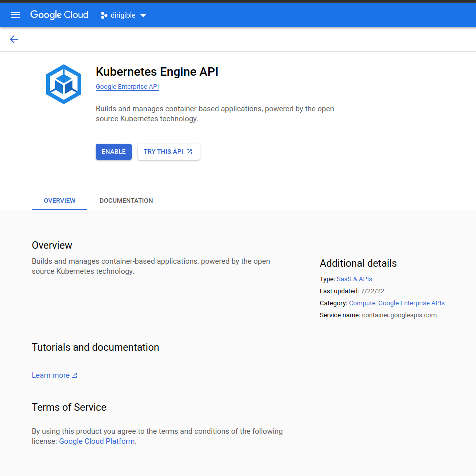Click the project selector dropdown arrow
Viewport: 476px width, 476px height.
click(x=143, y=16)
